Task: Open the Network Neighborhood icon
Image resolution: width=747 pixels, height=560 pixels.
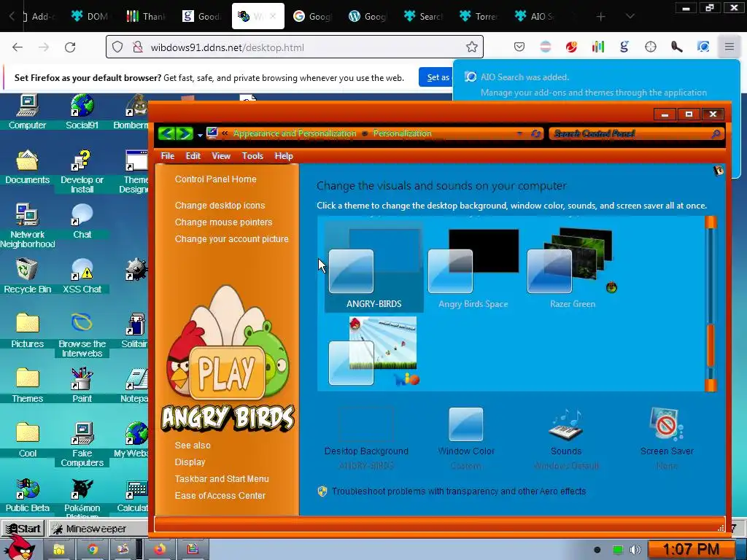Action: point(27,226)
